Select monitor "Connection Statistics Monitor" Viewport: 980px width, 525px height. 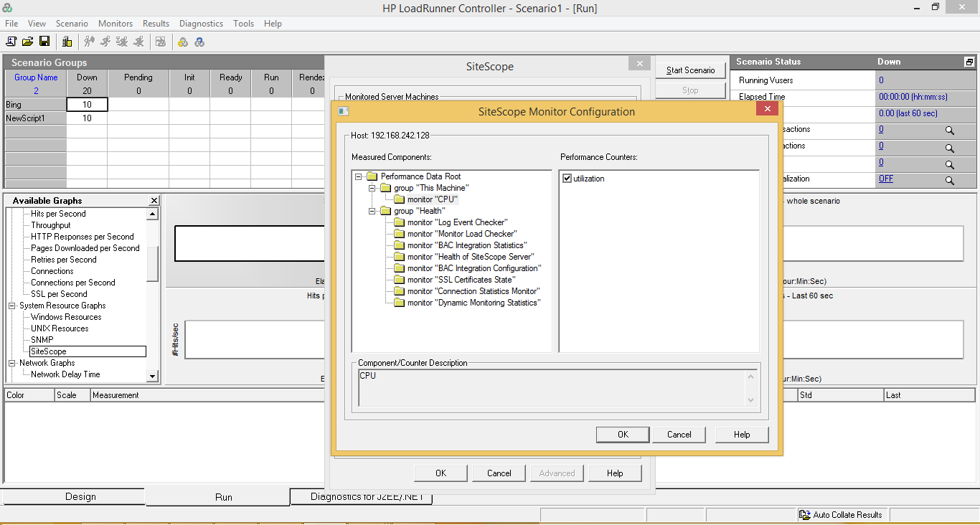[473, 291]
